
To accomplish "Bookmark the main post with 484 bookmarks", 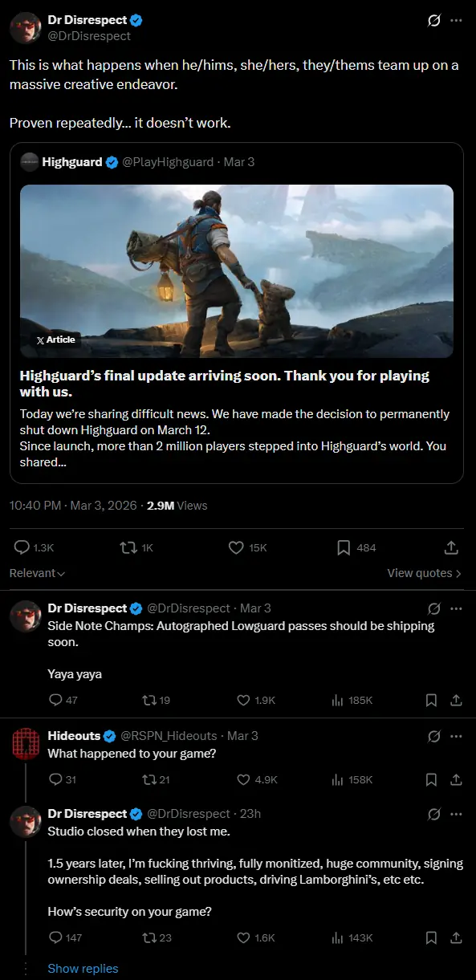I will click(x=356, y=547).
